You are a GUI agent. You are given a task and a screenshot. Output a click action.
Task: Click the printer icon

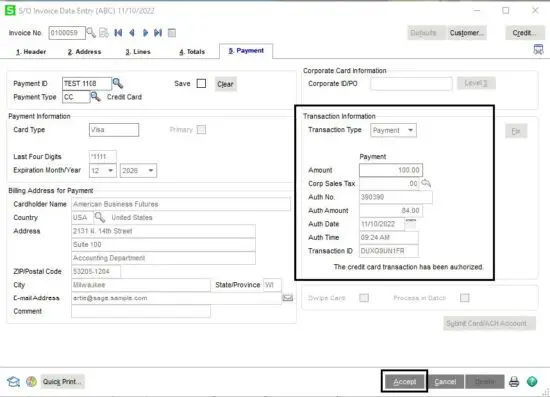[514, 381]
